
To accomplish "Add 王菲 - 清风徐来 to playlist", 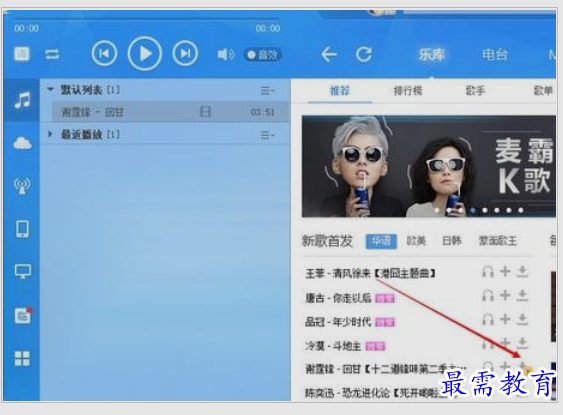I will coord(505,271).
